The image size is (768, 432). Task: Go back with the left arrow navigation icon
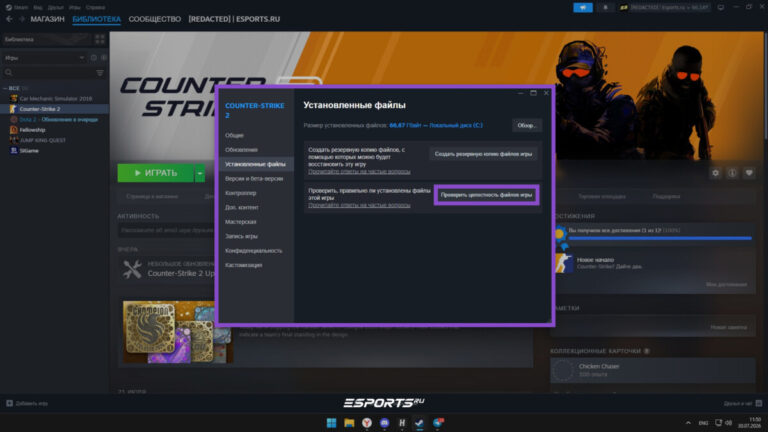coord(9,19)
